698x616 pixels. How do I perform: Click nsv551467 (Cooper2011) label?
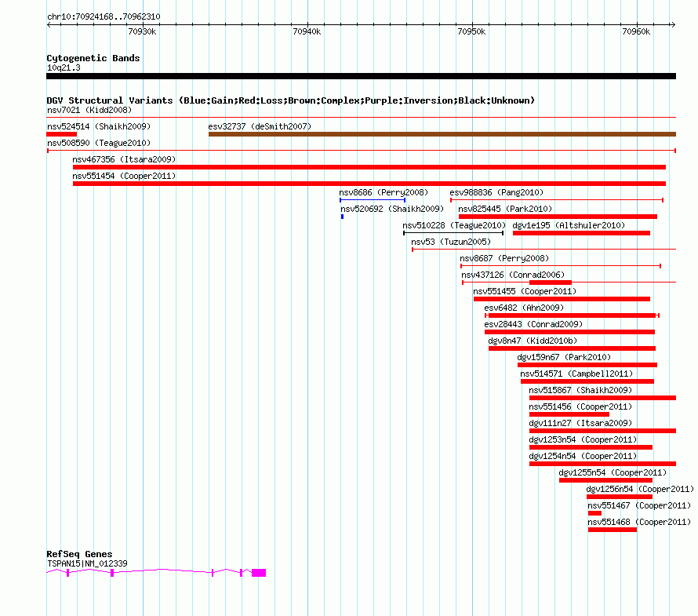pos(639,505)
